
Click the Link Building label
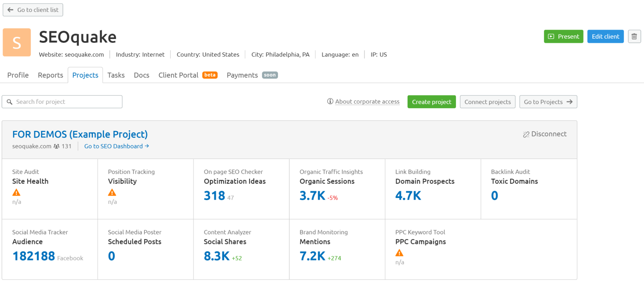pos(413,172)
